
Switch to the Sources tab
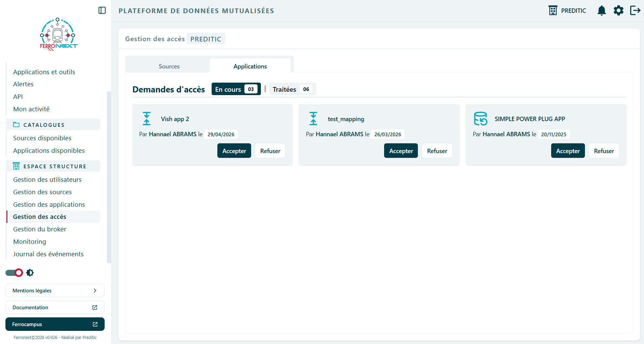169,66
